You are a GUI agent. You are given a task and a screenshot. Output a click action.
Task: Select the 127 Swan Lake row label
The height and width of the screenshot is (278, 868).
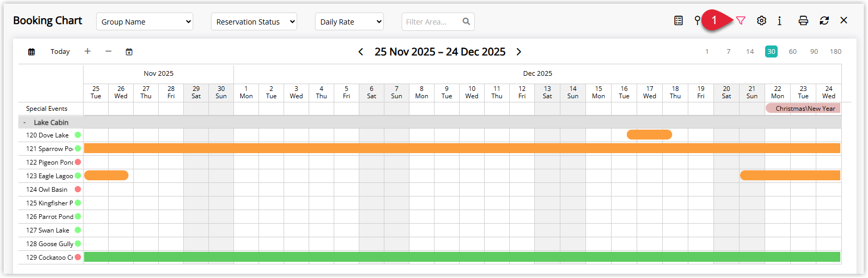[48, 230]
